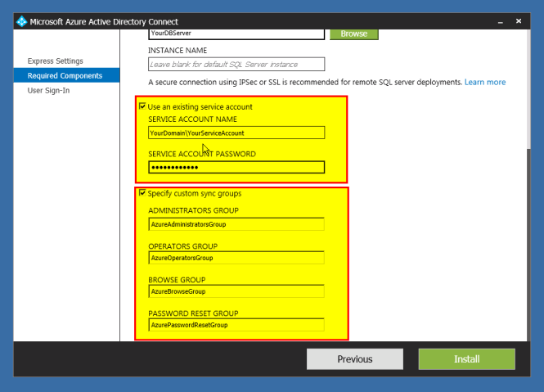Click the Azure AD Connect title bar icon
The image size is (544, 392).
(x=21, y=21)
